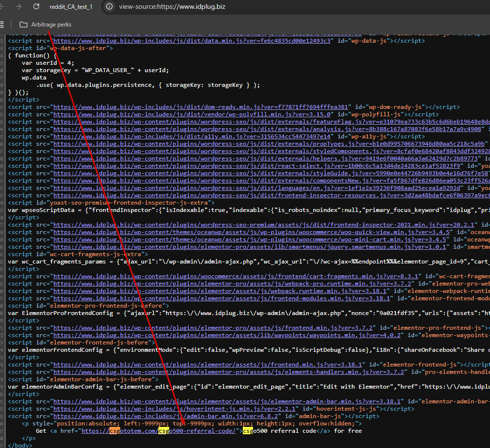Open the webpack-pro.runtime.min.js link
This screenshot has height=448, width=490.
click(232, 284)
